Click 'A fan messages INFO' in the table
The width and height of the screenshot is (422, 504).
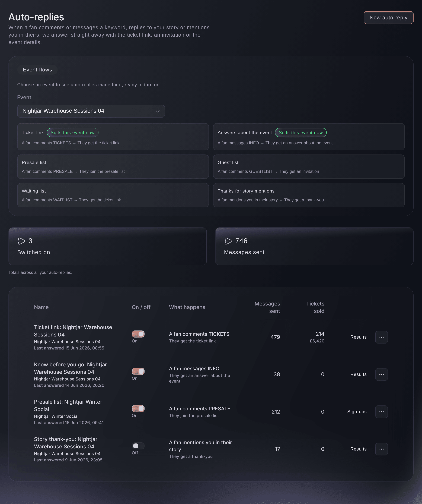(194, 368)
